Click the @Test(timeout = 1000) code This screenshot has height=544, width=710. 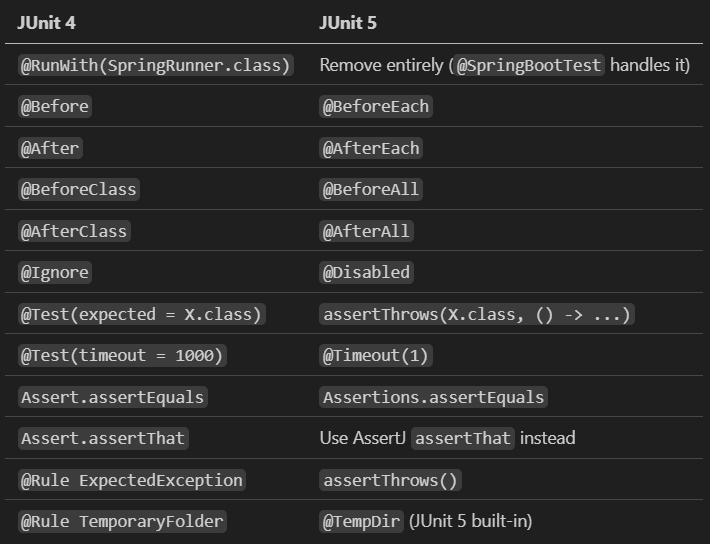click(x=122, y=356)
